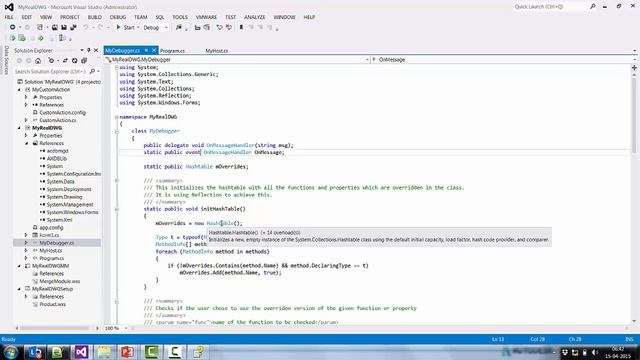Click the Navigate Backward toolbar icon
640x360 pixels.
tap(13, 27)
